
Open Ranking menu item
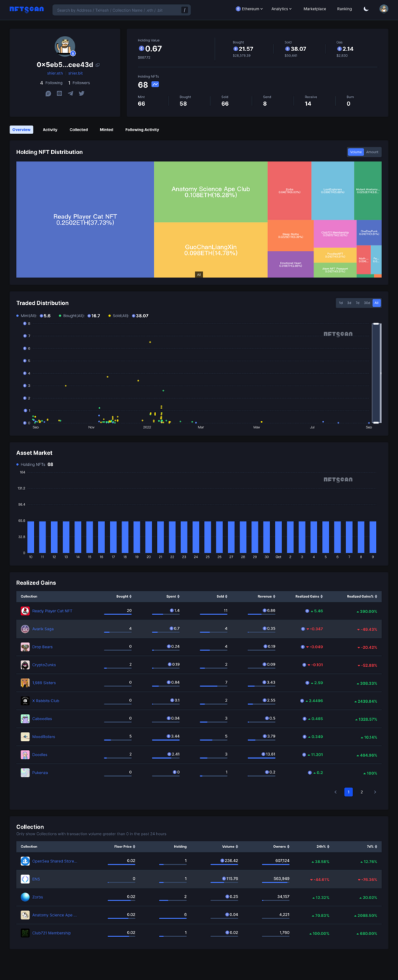coord(344,9)
